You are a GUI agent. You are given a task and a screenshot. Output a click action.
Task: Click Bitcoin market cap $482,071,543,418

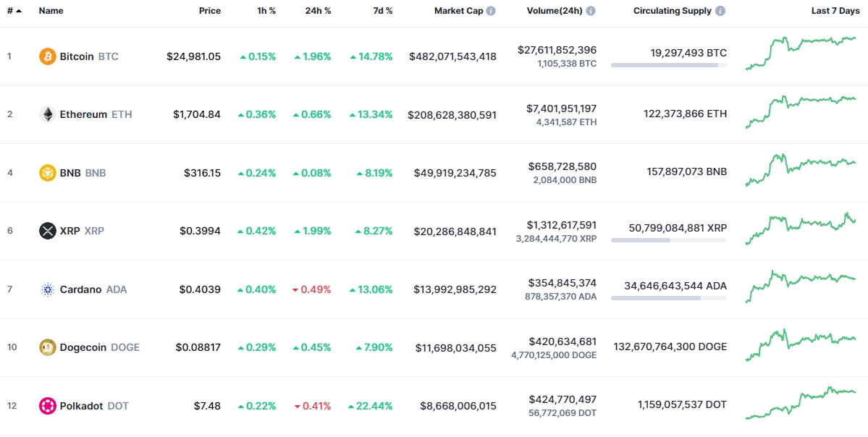[x=452, y=56]
